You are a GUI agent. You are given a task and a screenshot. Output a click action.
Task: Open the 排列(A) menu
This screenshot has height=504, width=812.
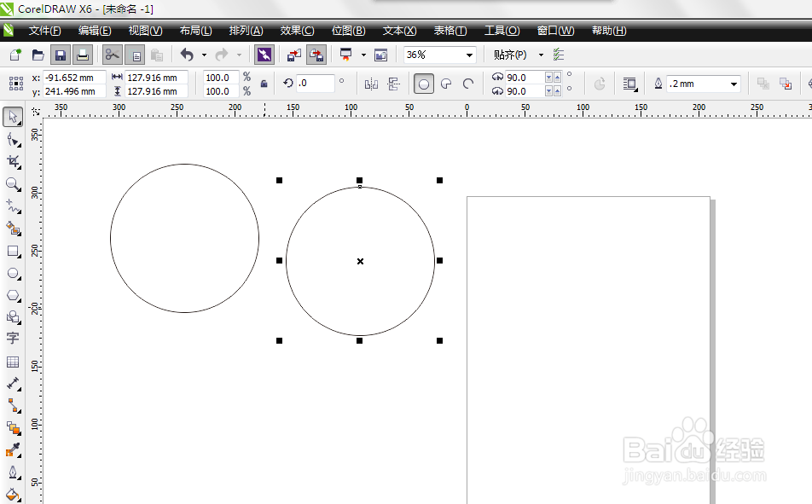coord(246,31)
